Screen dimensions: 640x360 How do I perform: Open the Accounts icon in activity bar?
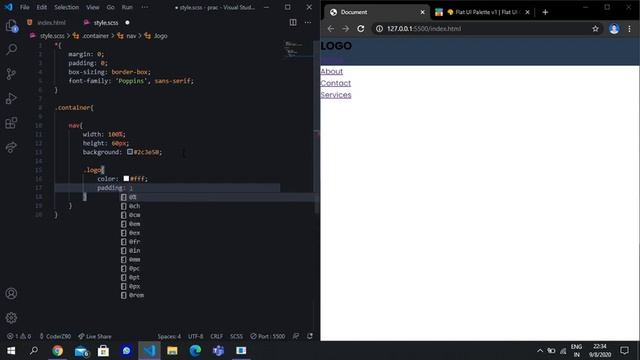[11, 293]
